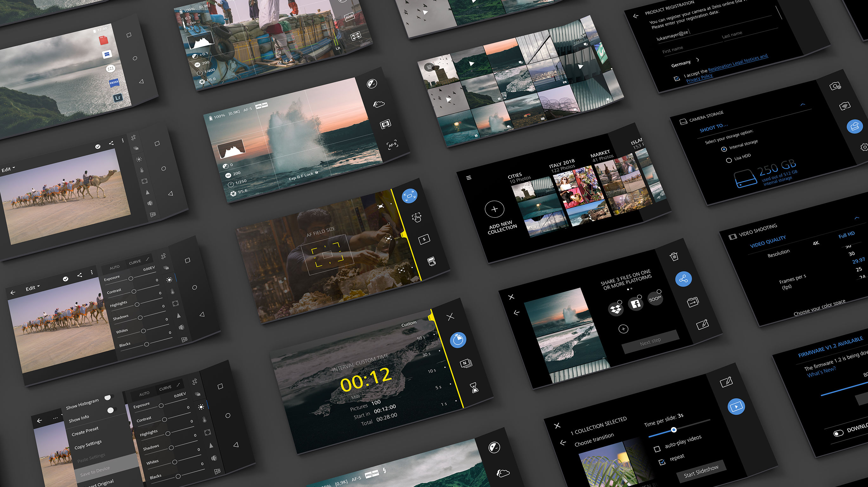Uncheck the 'I accept the' registration checkbox
The height and width of the screenshot is (487, 868).
(677, 79)
